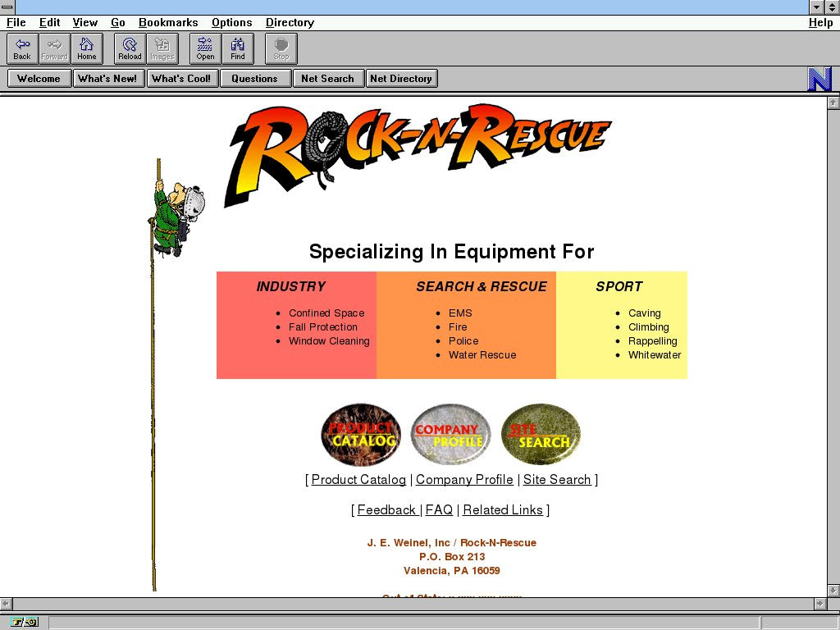Reload the page using Reload icon
The width and height of the screenshot is (840, 630).
tap(130, 48)
